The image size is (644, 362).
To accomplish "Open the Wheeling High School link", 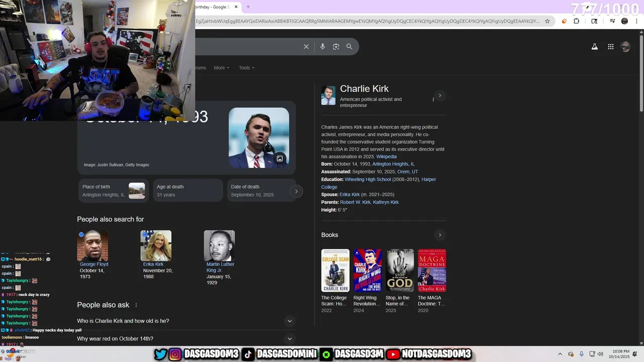I will click(368, 179).
